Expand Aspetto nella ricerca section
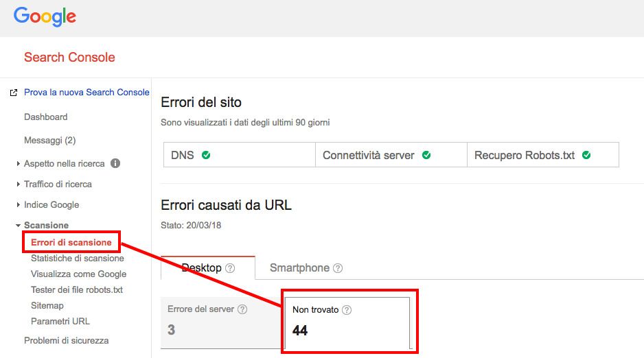Screen dimensions: 644x358 (18, 164)
